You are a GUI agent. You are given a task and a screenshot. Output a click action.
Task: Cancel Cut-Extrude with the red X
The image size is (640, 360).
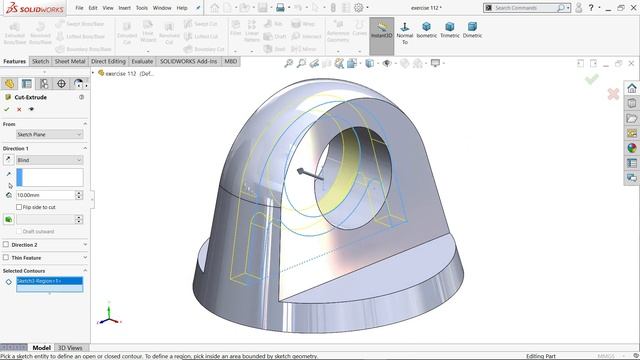click(x=19, y=109)
